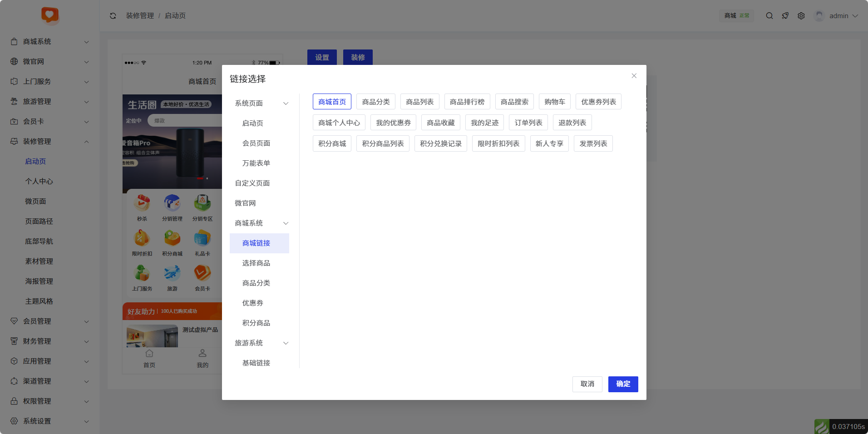868x434 pixels.
Task: Click the 确定 confirm button
Action: [x=623, y=384]
